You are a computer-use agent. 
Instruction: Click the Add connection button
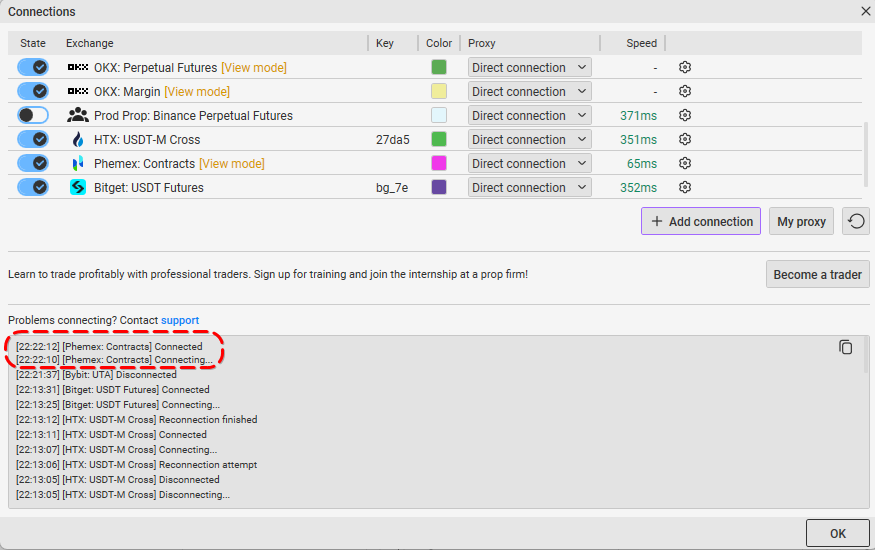point(700,221)
